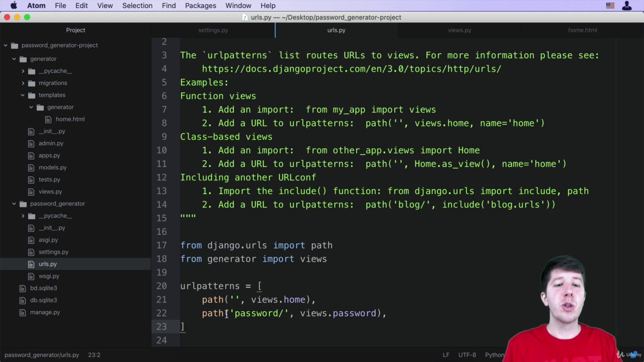Click line number 20 in the gutter
Image resolution: width=644 pixels, height=362 pixels.
[162, 286]
